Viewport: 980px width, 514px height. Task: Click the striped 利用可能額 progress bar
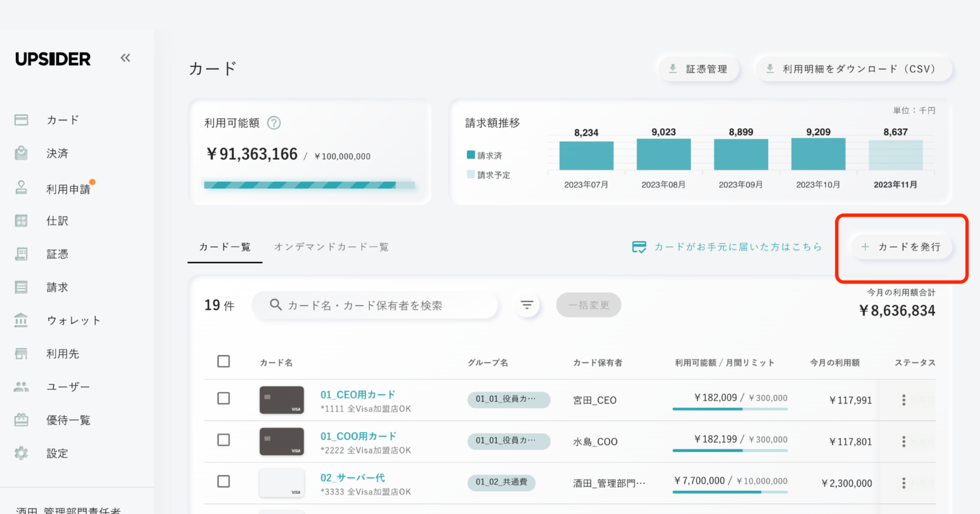pyautogui.click(x=309, y=185)
